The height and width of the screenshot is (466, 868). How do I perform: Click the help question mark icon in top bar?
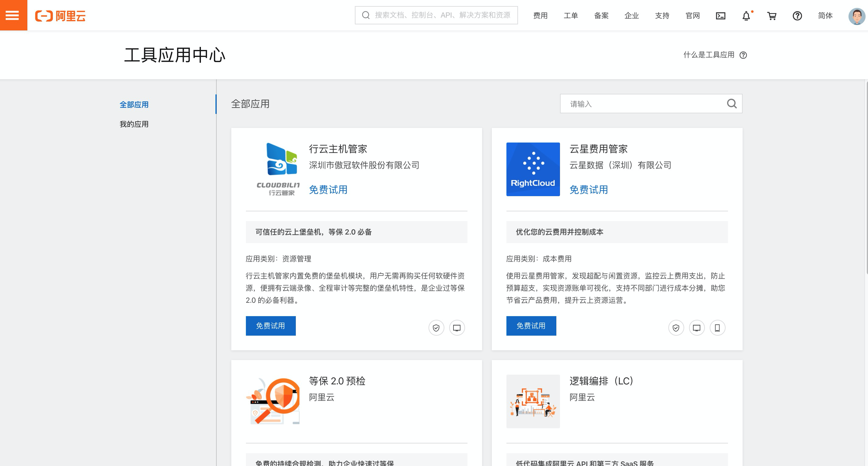797,16
